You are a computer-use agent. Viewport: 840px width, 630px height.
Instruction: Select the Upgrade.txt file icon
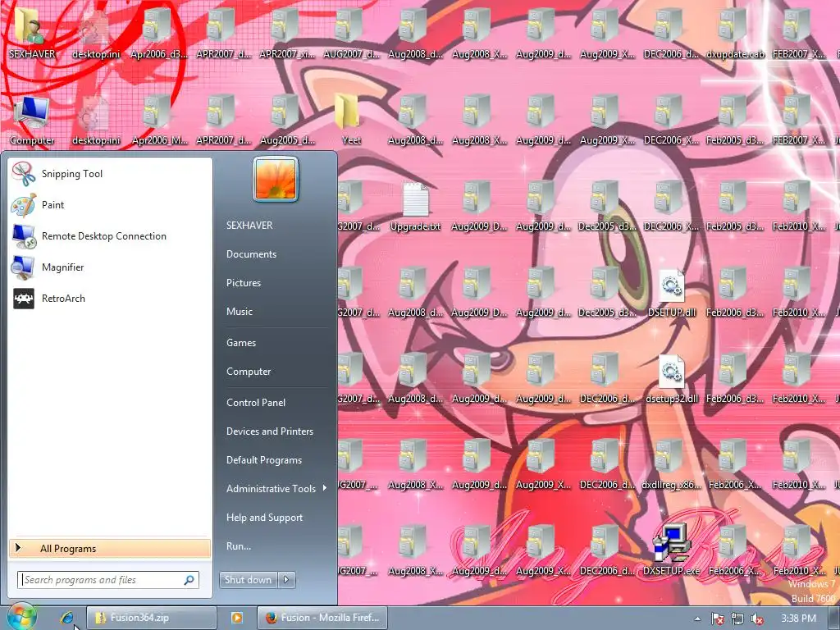tap(415, 207)
